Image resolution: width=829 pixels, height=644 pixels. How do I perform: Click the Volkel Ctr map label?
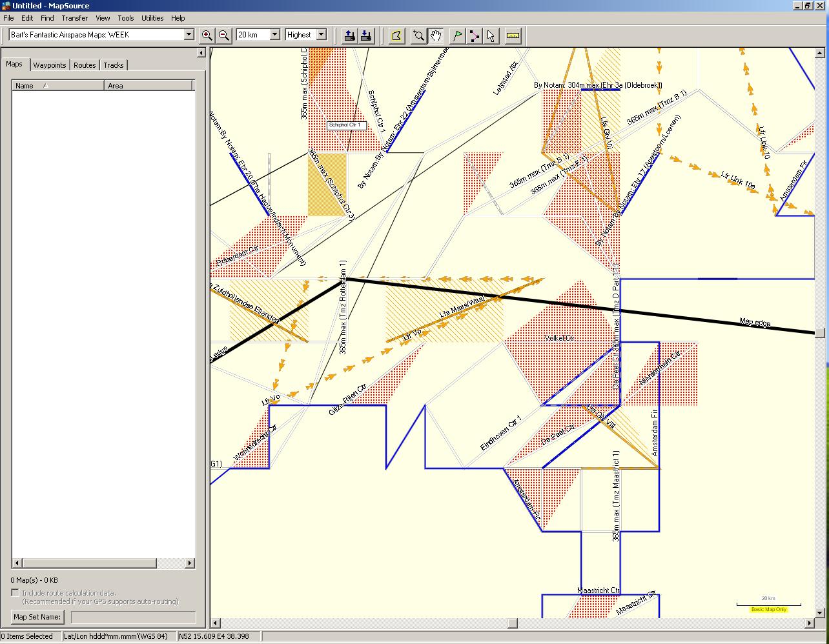click(559, 338)
